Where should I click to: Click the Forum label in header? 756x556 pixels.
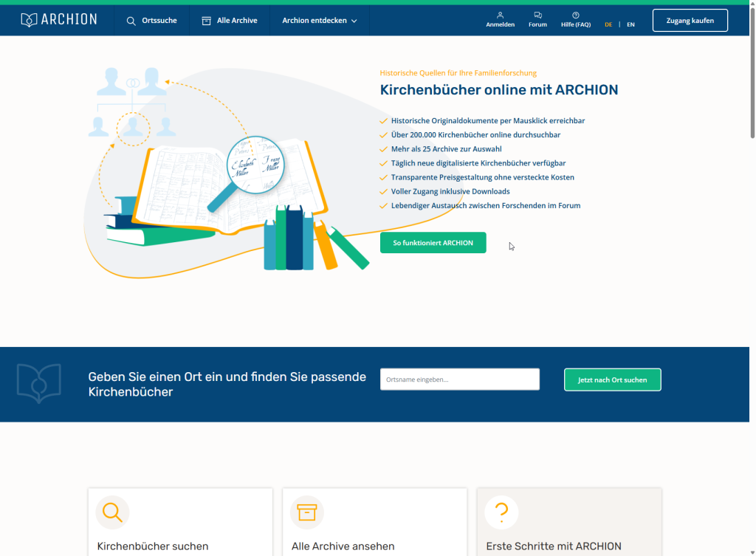537,24
